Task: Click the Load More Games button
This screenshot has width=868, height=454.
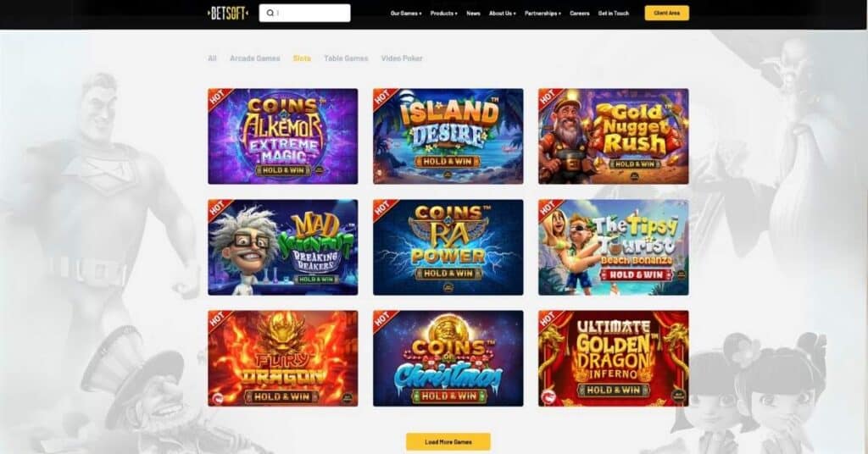Action: 448,442
